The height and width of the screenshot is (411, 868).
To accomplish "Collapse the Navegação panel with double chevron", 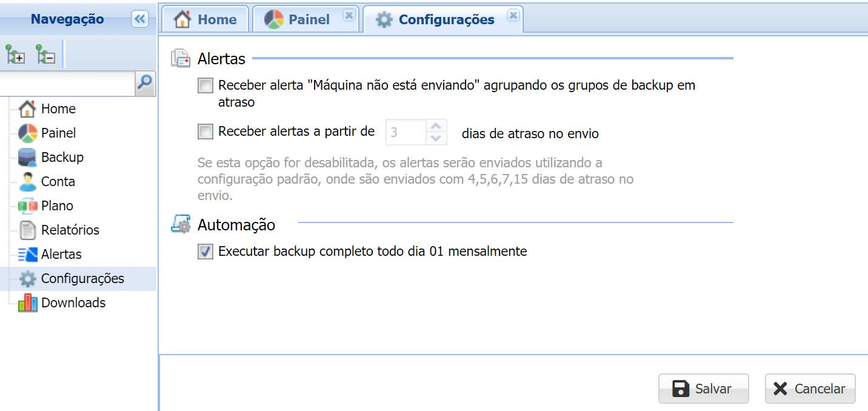I will (x=140, y=19).
